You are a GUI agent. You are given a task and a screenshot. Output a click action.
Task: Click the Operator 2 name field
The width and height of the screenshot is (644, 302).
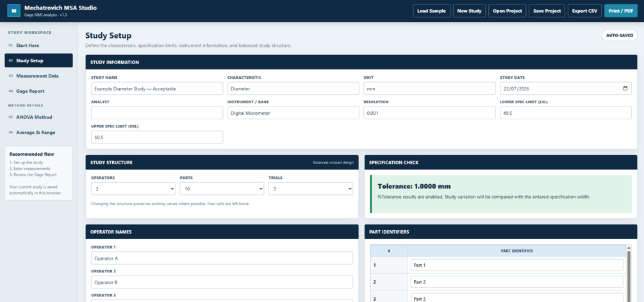click(222, 282)
